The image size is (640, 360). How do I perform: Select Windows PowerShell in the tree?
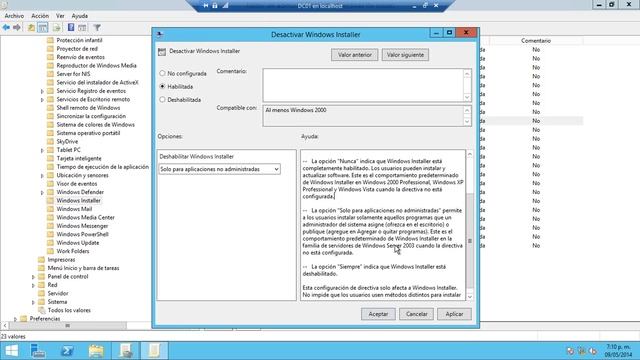tap(82, 234)
